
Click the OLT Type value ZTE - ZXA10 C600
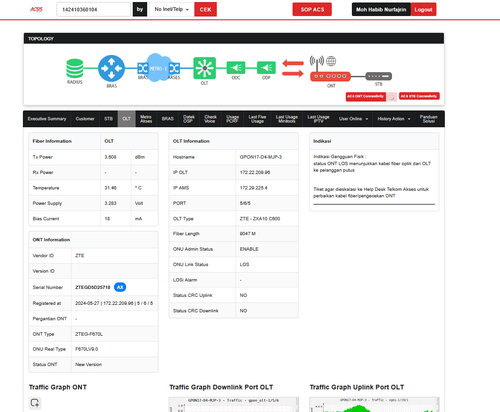pyautogui.click(x=260, y=219)
